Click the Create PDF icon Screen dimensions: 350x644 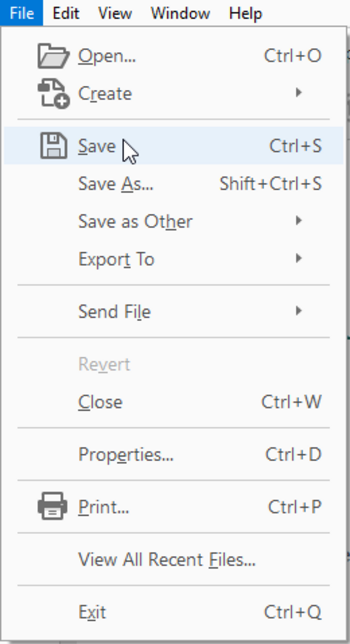pyautogui.click(x=54, y=93)
